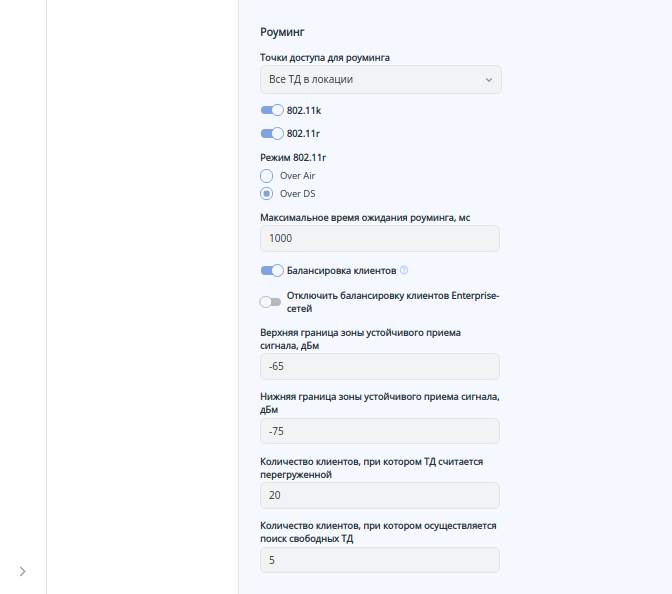Disable the 802.11k toggle switch
Screen dimensions: 672x594
click(x=272, y=111)
